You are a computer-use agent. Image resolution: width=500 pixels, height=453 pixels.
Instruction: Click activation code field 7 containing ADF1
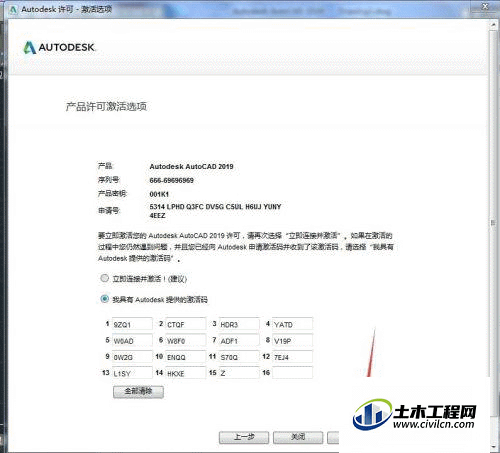pos(239,340)
